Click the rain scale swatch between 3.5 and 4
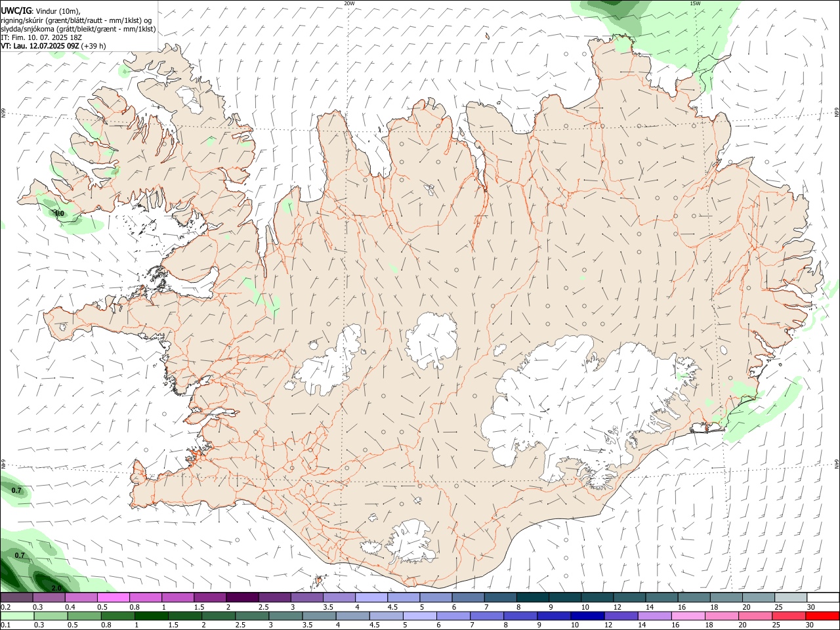This screenshot has height=630, width=840. [x=319, y=616]
